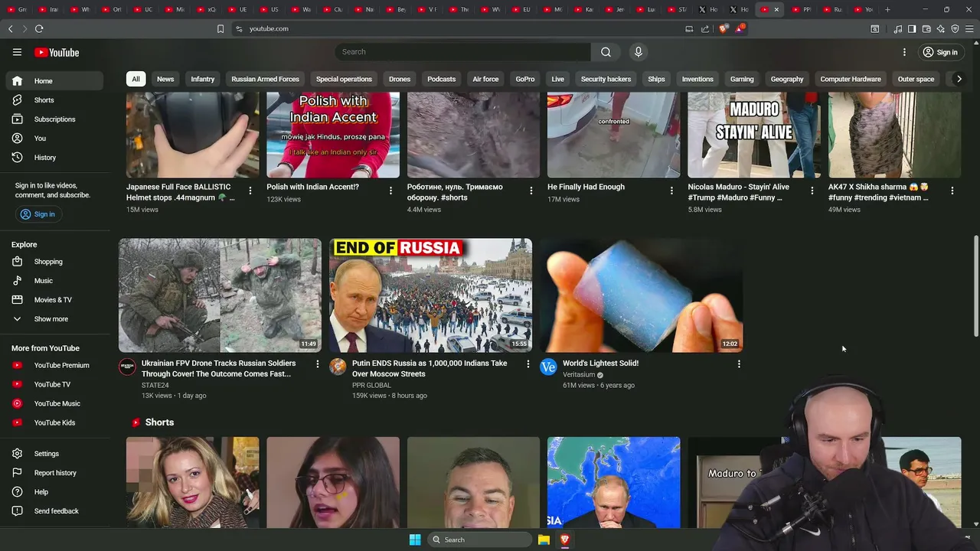The width and height of the screenshot is (980, 551).
Task: Open Music under Explore
Action: coord(54,281)
